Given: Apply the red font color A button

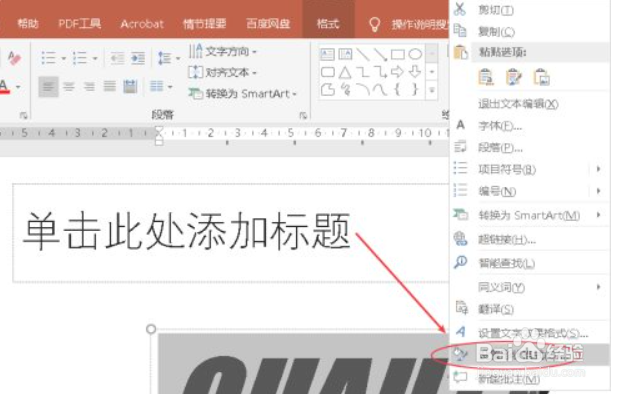Looking at the screenshot, I should [x=5, y=87].
